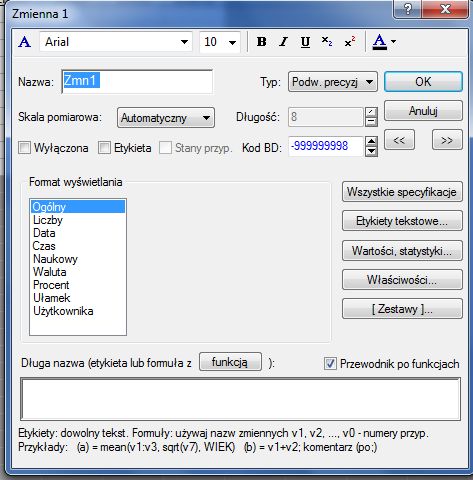This screenshot has width=473, height=480.
Task: Apply subscript formatting
Action: [327, 42]
